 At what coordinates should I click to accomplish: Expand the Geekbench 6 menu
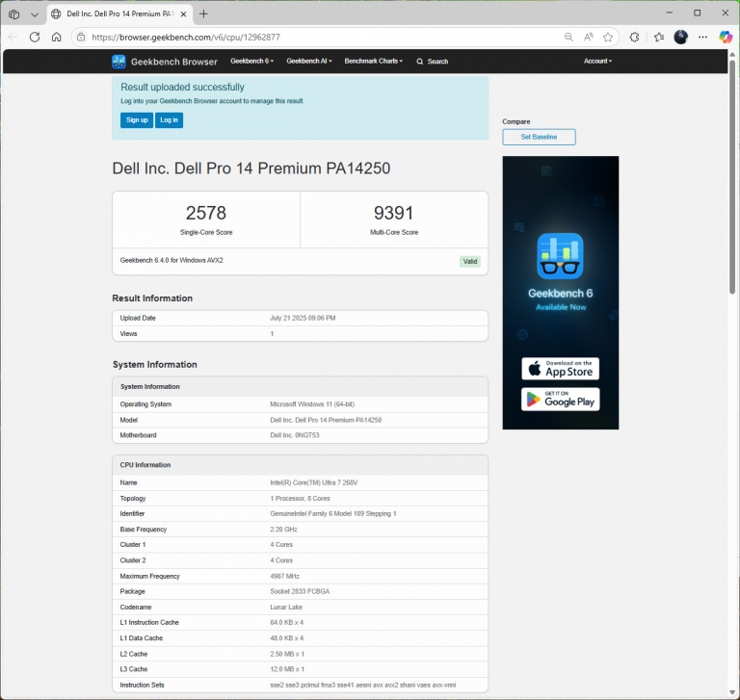click(252, 62)
